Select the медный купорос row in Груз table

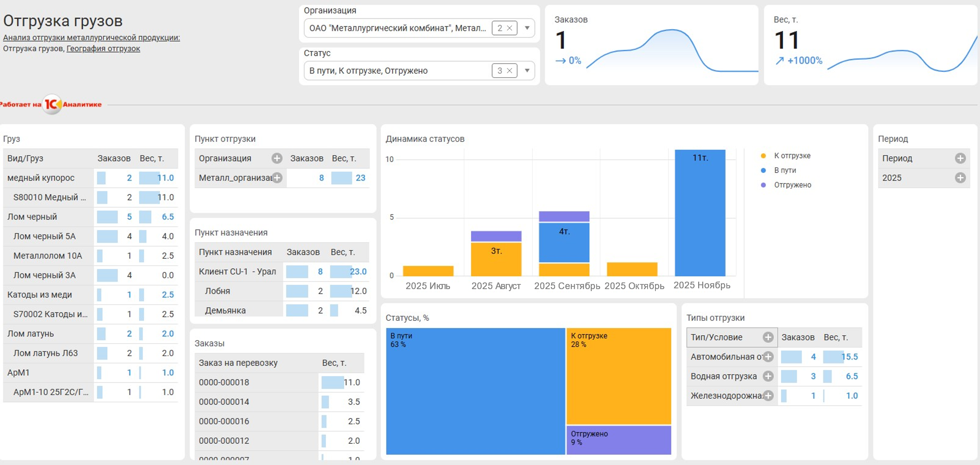[x=41, y=178]
